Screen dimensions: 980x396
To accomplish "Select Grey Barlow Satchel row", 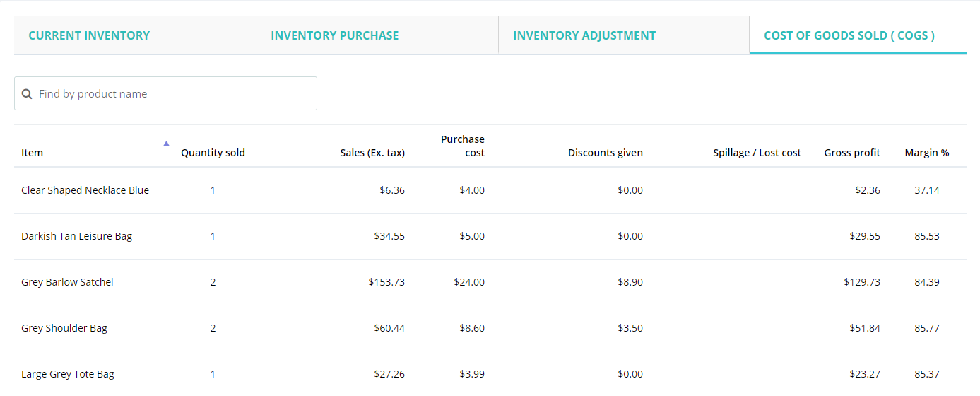I will pyautogui.click(x=67, y=282).
